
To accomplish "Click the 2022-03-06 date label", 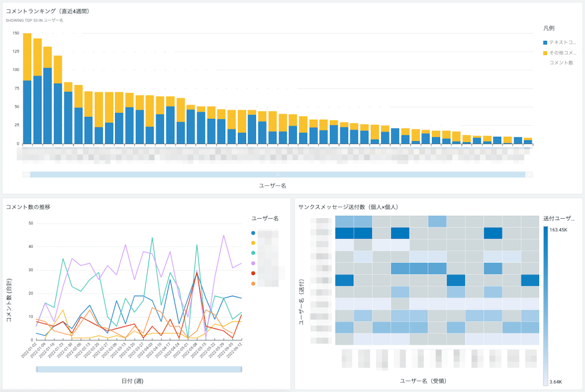I will point(110,350).
